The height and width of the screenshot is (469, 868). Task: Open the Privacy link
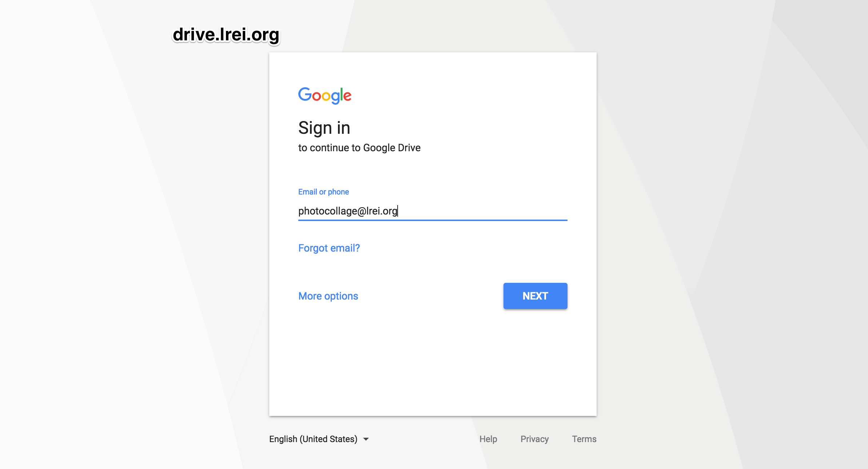pyautogui.click(x=534, y=439)
